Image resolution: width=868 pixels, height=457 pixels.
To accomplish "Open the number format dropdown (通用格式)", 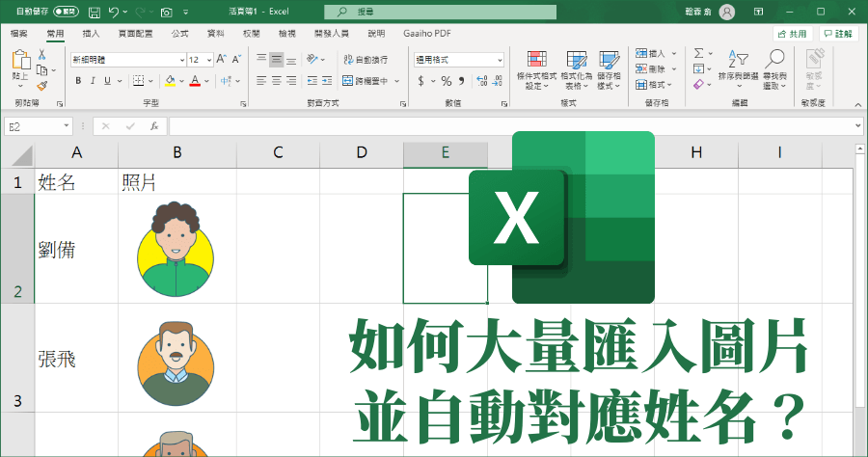I will pyautogui.click(x=500, y=60).
